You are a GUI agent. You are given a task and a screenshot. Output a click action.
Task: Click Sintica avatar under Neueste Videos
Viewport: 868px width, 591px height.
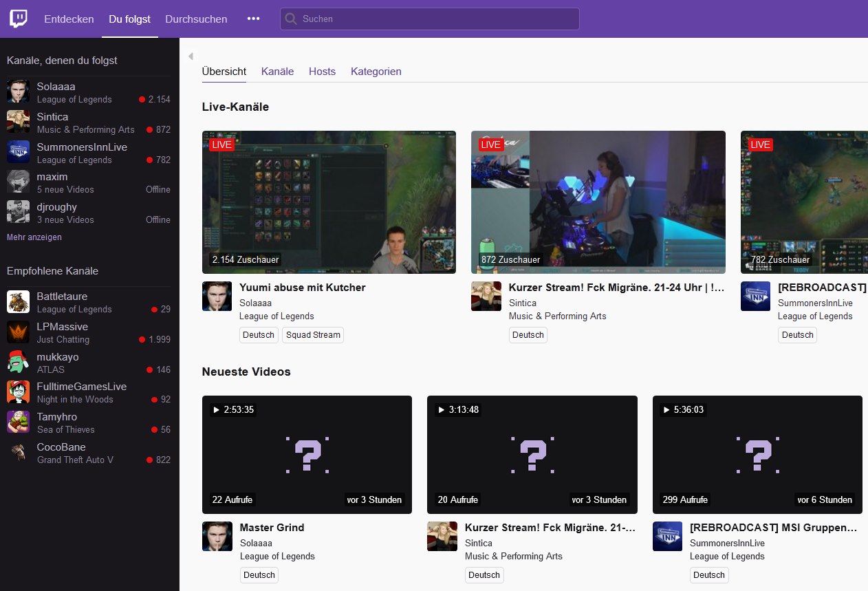tap(442, 536)
